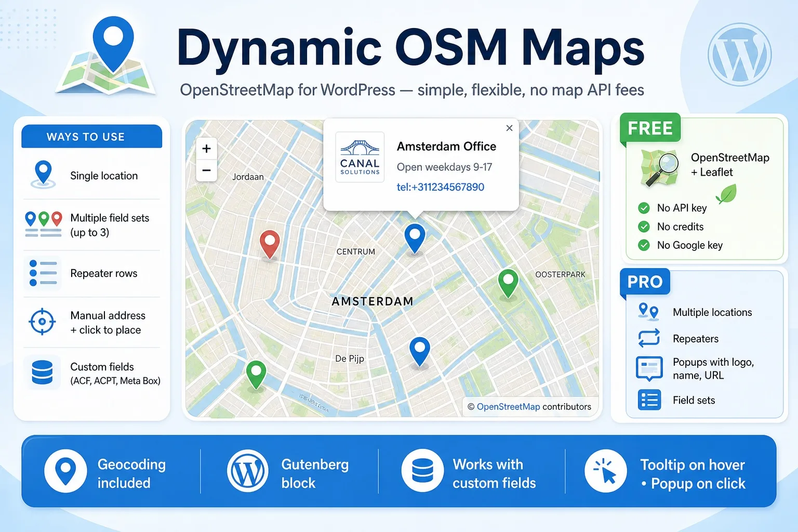Click the Dynamic OSM Maps title
798x532 pixels.
coord(410,49)
